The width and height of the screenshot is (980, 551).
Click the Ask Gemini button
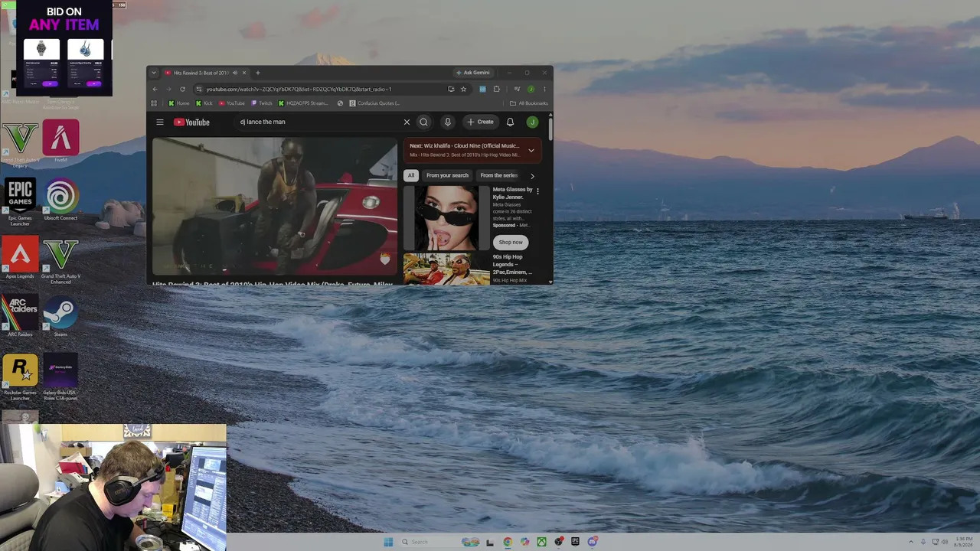coord(473,73)
